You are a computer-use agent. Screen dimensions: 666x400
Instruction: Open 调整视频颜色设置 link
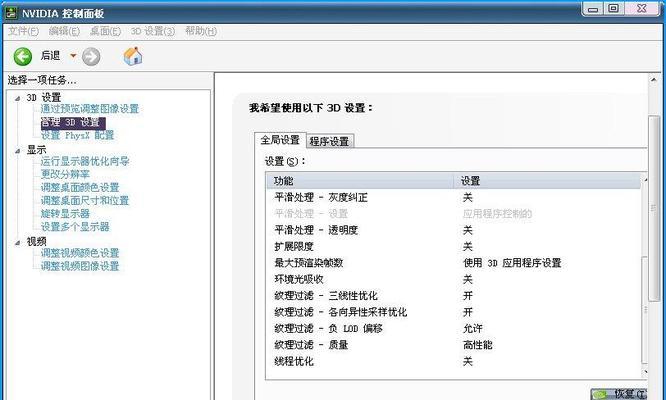[x=80, y=253]
